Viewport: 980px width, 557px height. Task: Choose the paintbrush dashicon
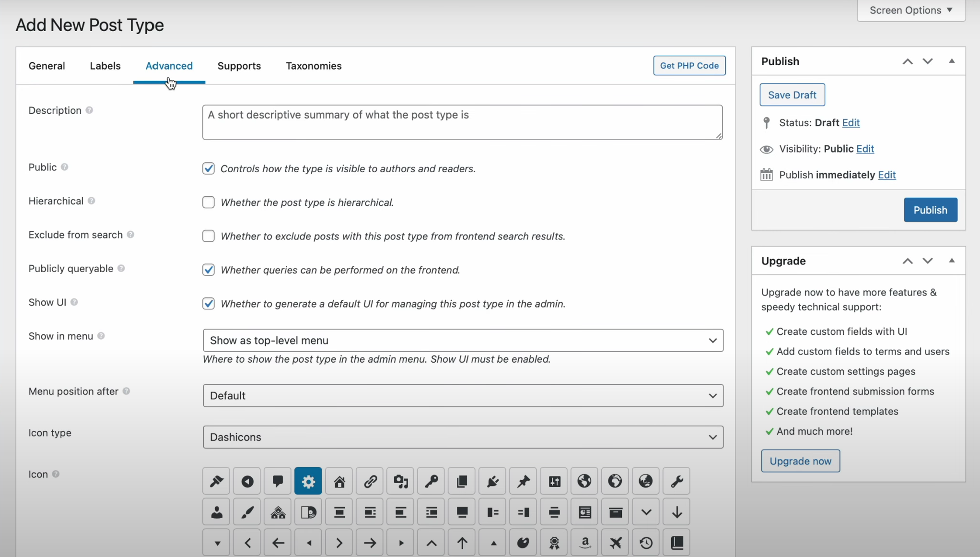point(247,512)
